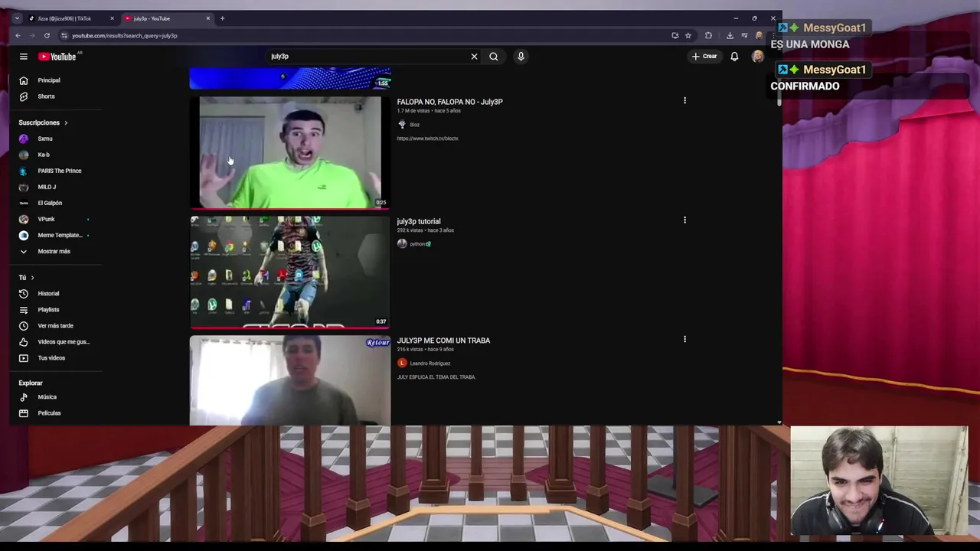Click the FALOPA NO, FALOPA NO title
Image resolution: width=980 pixels, height=551 pixels.
coord(449,102)
